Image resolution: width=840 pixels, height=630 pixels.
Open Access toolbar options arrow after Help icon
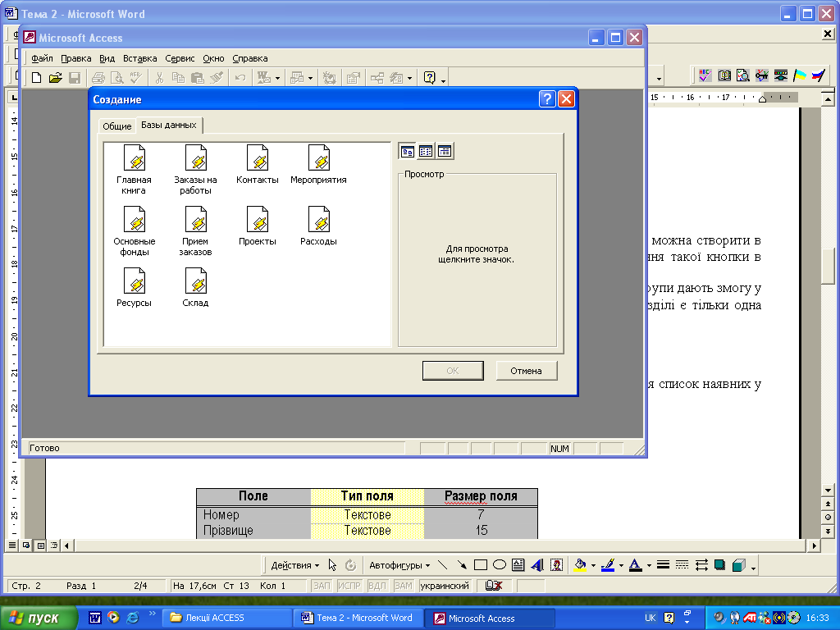click(444, 80)
